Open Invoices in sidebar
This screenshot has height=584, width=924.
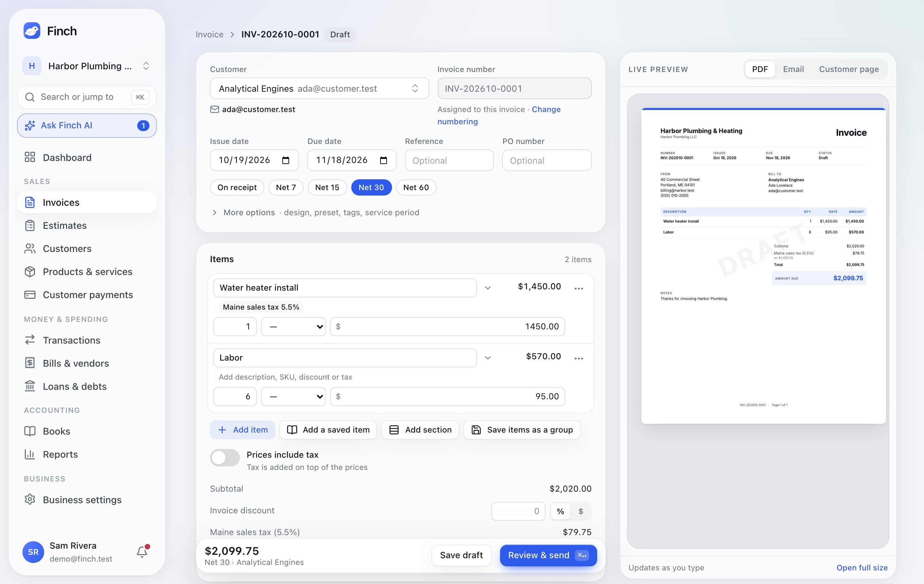(87, 202)
